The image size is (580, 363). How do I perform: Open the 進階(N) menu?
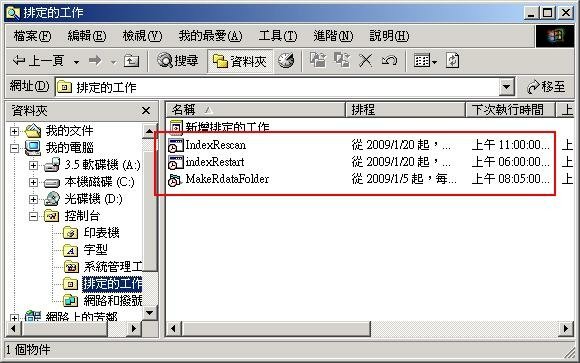(333, 36)
